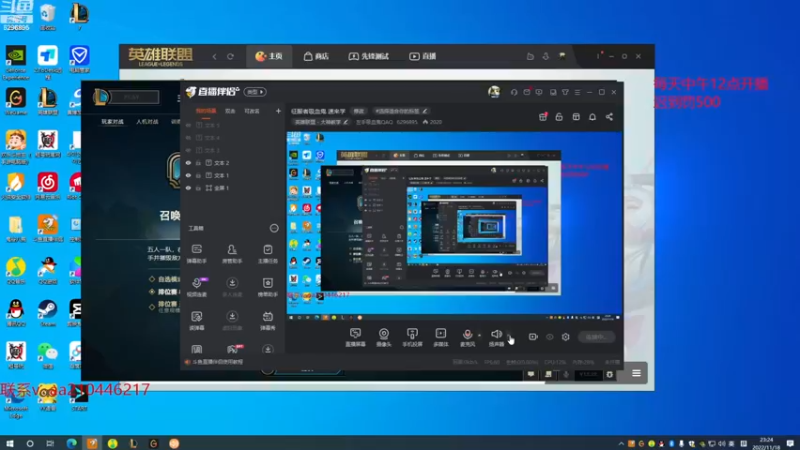
Task: Click the streamer avatar in 直播伴侣 title bar
Action: point(494,92)
